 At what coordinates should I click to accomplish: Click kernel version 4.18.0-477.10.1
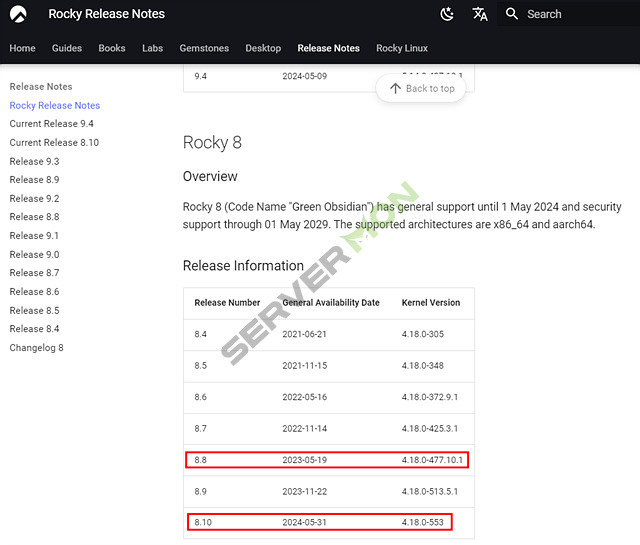[x=432, y=460]
